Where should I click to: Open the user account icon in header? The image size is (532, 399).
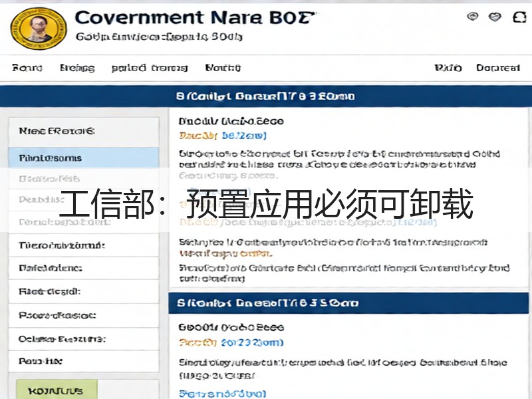pos(519,17)
